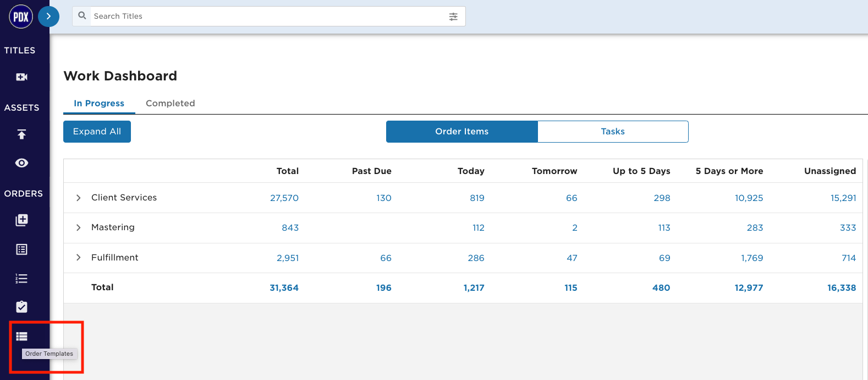Open the asset upload icon
The width and height of the screenshot is (868, 380).
tap(21, 134)
